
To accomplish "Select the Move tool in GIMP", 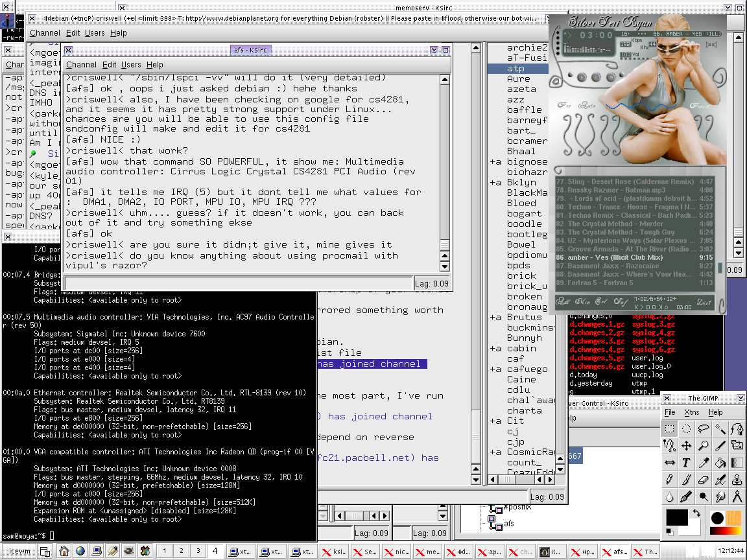I will click(x=686, y=446).
